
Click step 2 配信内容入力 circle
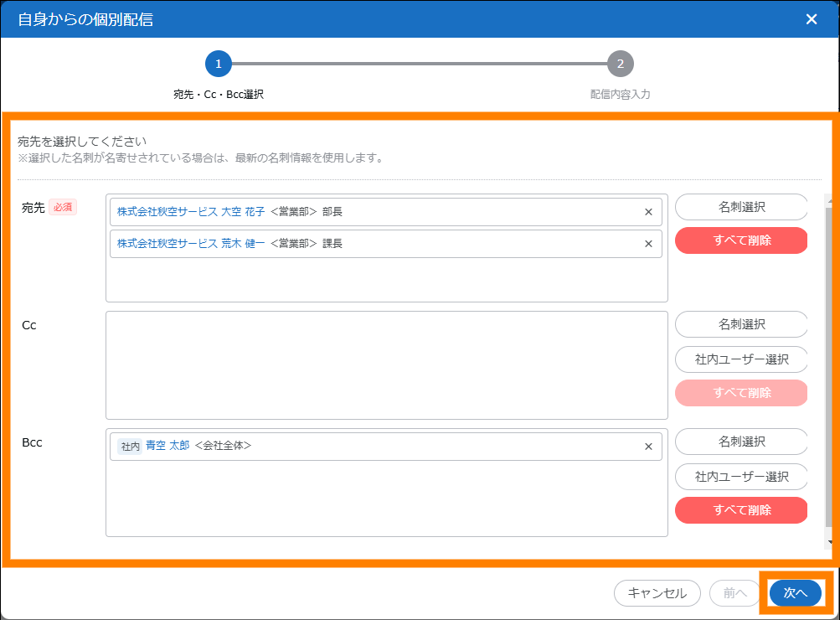click(620, 64)
